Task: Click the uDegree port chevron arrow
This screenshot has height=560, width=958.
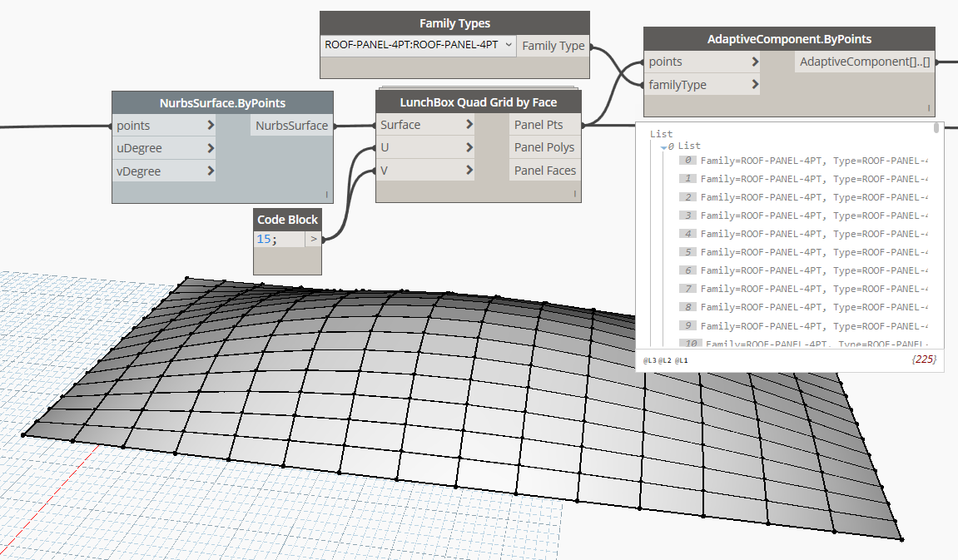Action: coord(211,148)
